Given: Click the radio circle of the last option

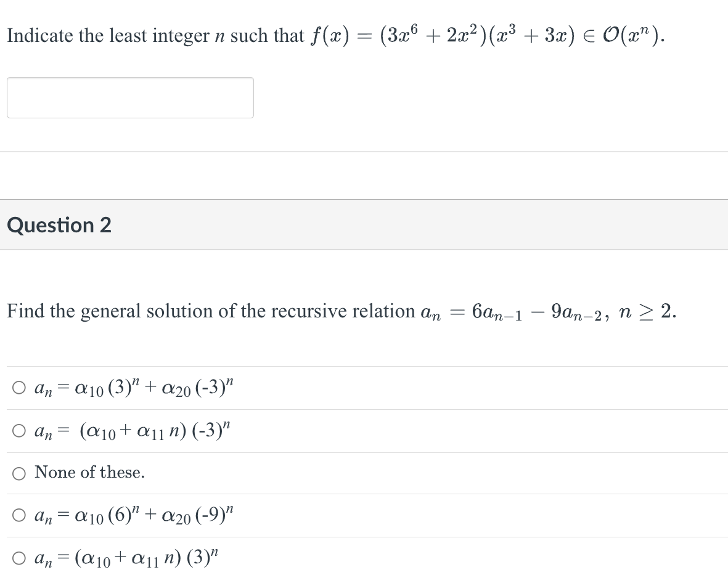Looking at the screenshot, I should 19,557.
